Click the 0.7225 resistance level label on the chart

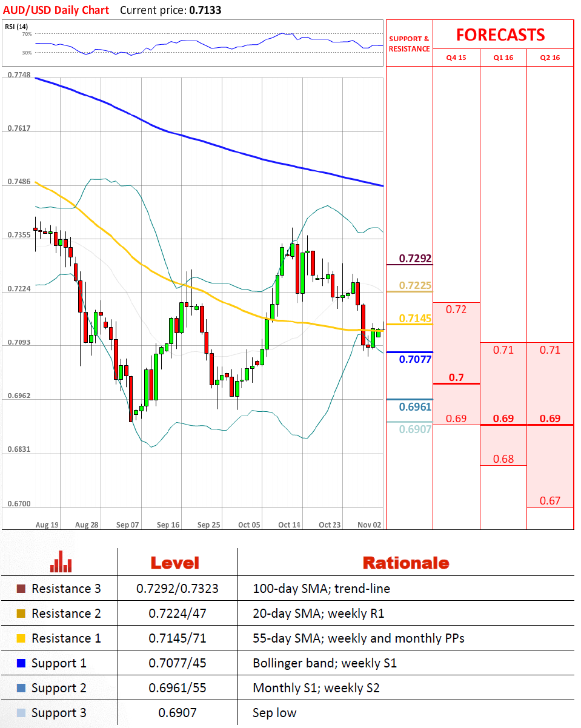coord(415,285)
